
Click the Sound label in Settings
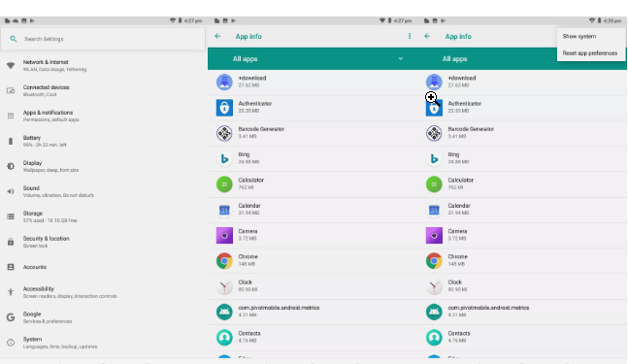pyautogui.click(x=31, y=188)
